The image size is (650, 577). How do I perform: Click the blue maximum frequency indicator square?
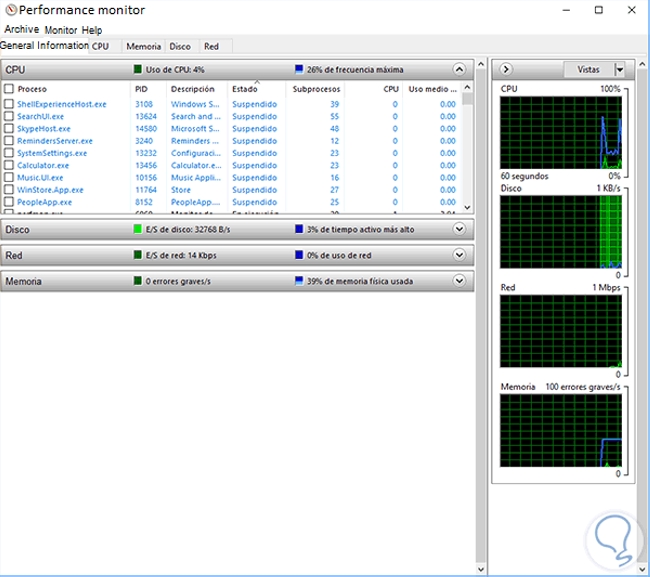point(299,70)
